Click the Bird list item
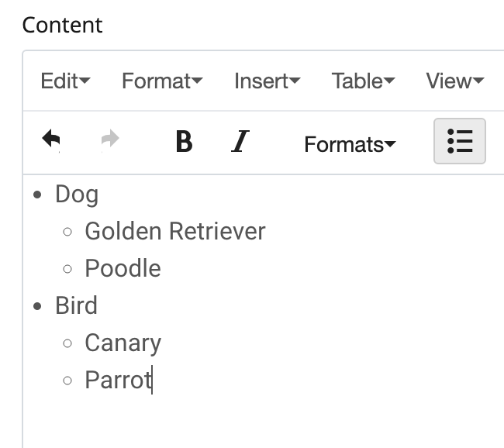Image resolution: width=504 pixels, height=448 pixels. (x=76, y=305)
